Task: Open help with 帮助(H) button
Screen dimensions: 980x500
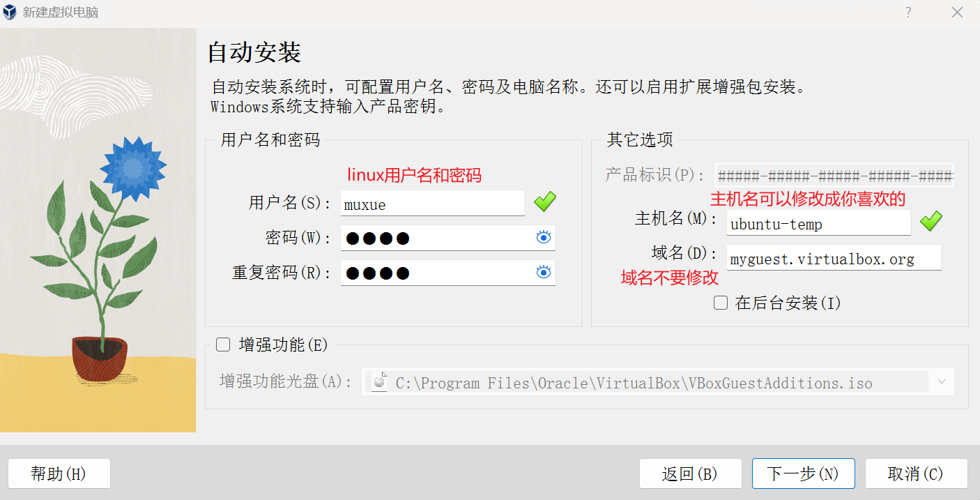Action: (59, 474)
